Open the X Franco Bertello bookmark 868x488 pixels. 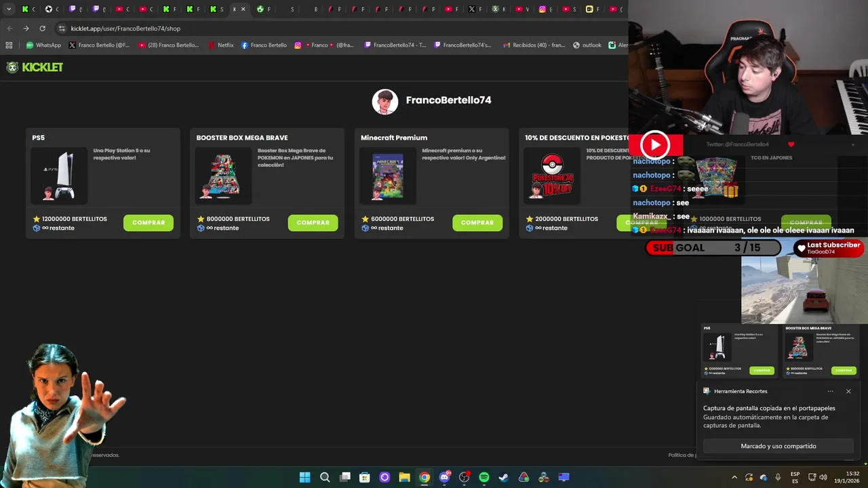pos(99,45)
